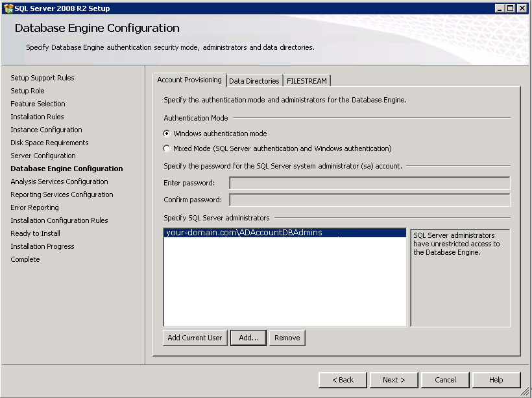Click Feature Selection step
Screen dimensions: 532x398
coord(38,104)
